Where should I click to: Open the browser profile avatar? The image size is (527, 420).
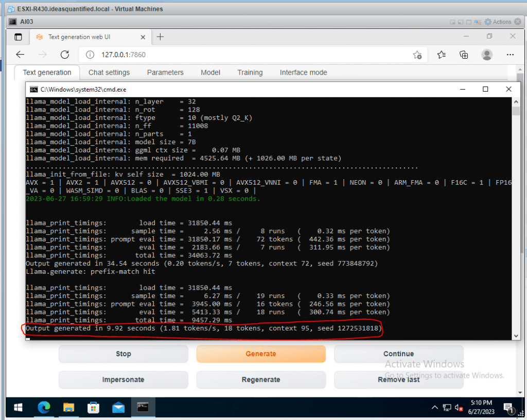[x=487, y=55]
